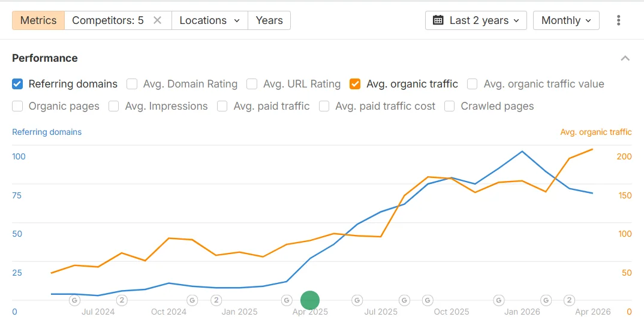Click the '2' updates marker near Jul 2024
The width and height of the screenshot is (644, 326).
click(122, 300)
